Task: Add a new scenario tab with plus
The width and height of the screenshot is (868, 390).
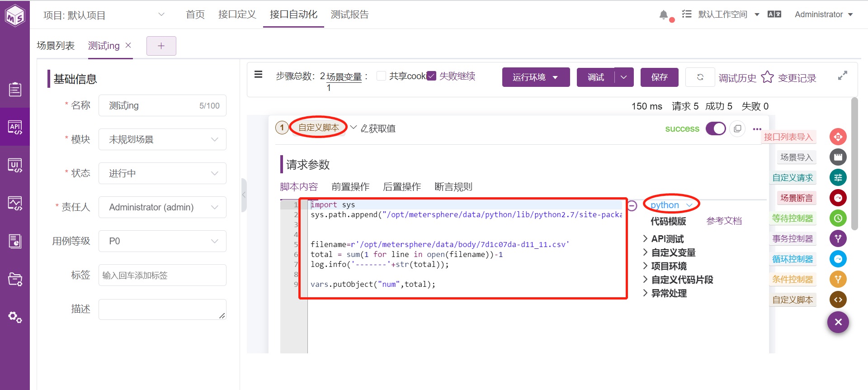Action: [x=161, y=46]
